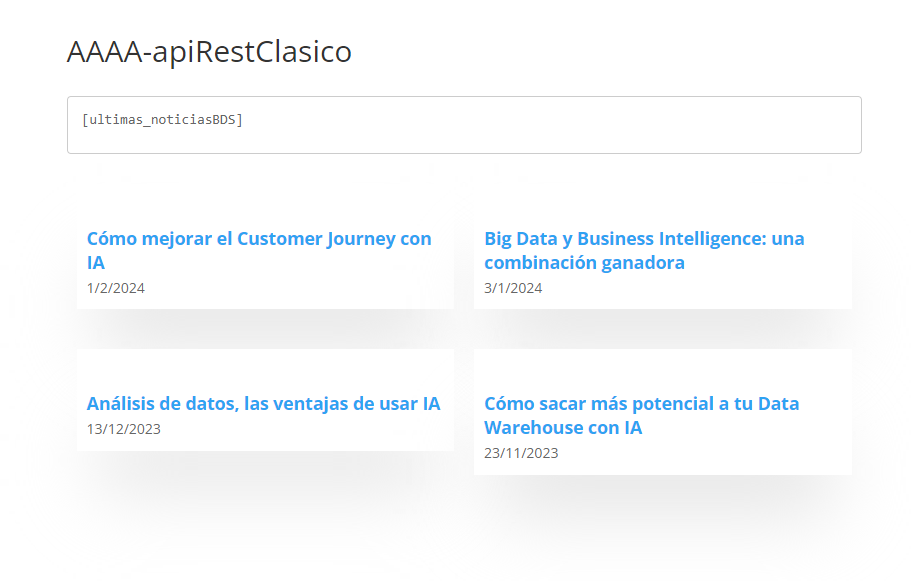
Task: Click card whitespace right of the 13/12/2023 date
Action: click(307, 429)
